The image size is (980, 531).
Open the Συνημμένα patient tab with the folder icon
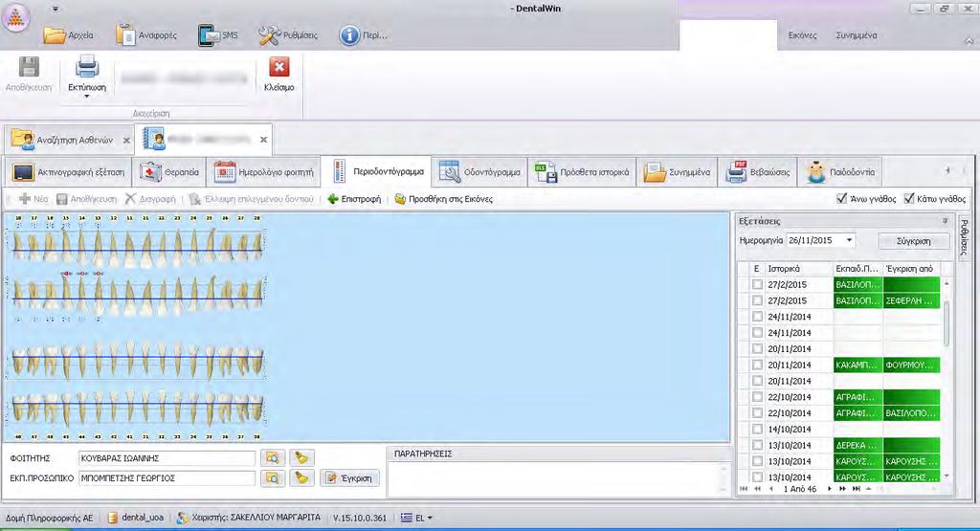[x=678, y=172]
